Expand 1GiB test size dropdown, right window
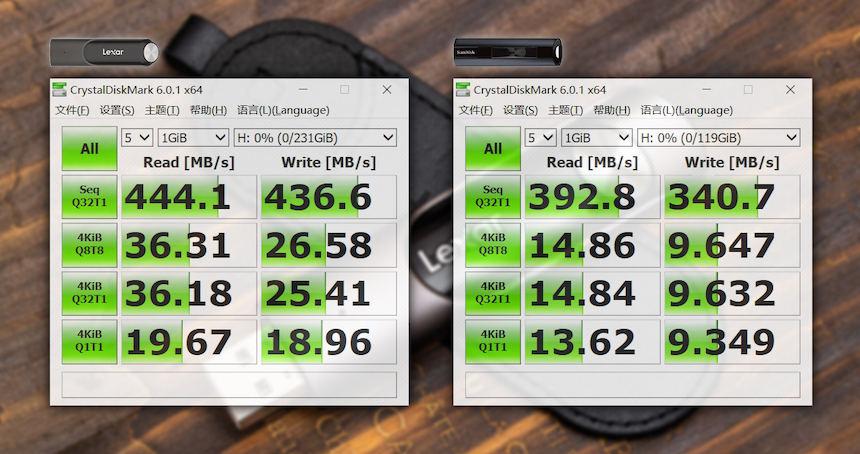860x454 pixels. 597,138
